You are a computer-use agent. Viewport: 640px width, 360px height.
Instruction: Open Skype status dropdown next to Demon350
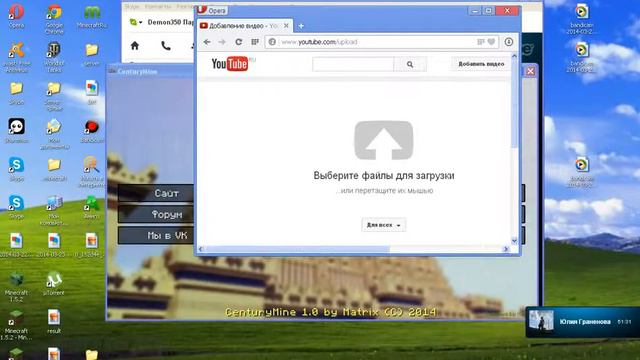click(136, 22)
